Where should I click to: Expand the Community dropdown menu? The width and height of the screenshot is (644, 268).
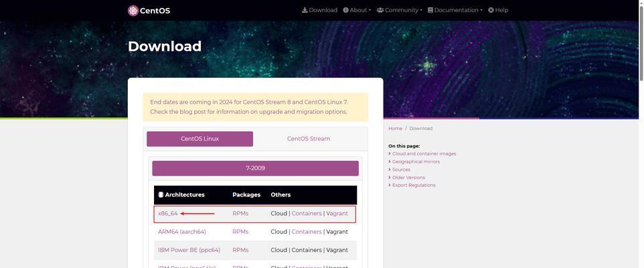tap(399, 10)
